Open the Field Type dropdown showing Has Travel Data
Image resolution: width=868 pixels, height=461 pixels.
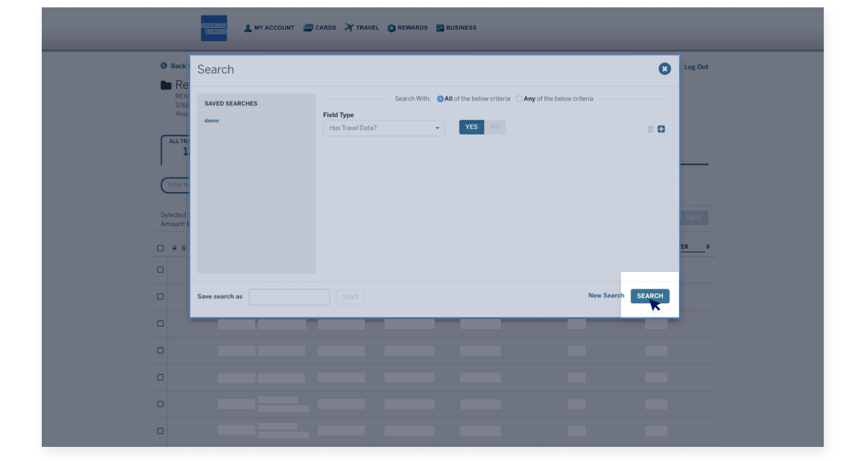click(383, 127)
